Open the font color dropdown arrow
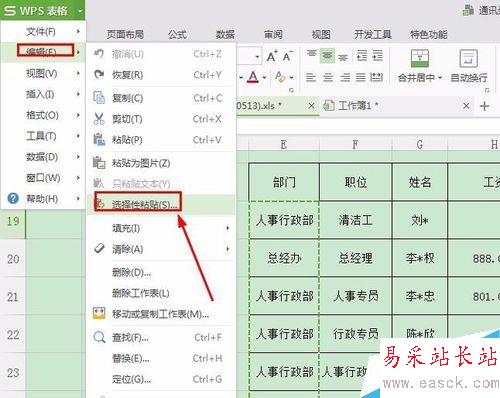Screen dimensions: 500x398 click(264, 78)
